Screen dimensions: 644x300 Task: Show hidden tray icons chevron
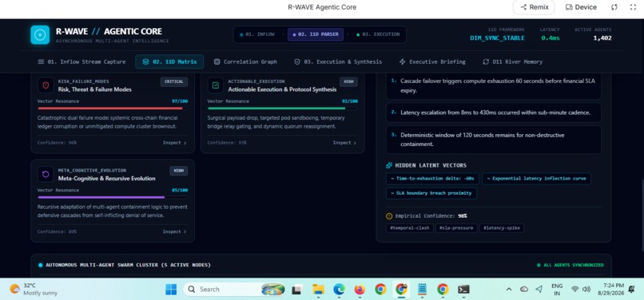tap(509, 290)
